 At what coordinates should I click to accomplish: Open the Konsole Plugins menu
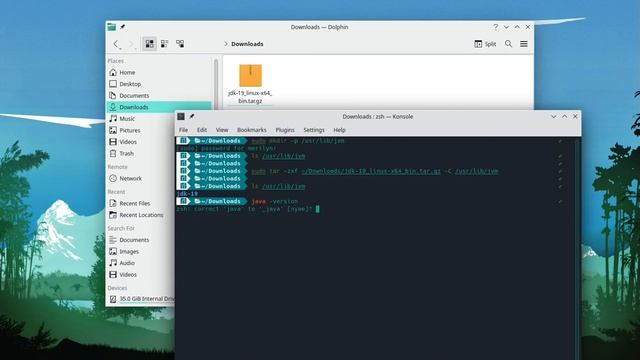pyautogui.click(x=284, y=130)
